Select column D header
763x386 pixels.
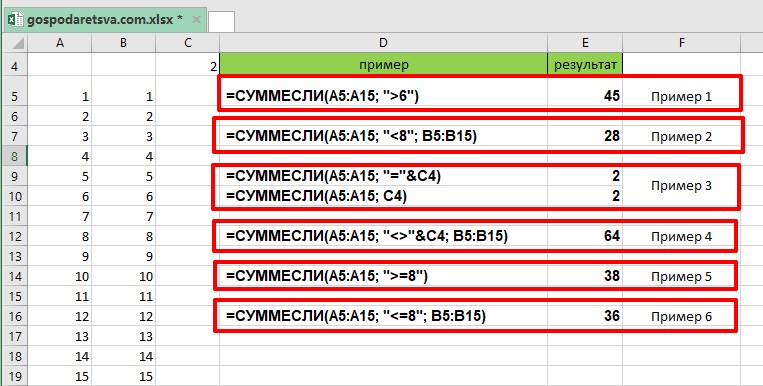coord(383,43)
